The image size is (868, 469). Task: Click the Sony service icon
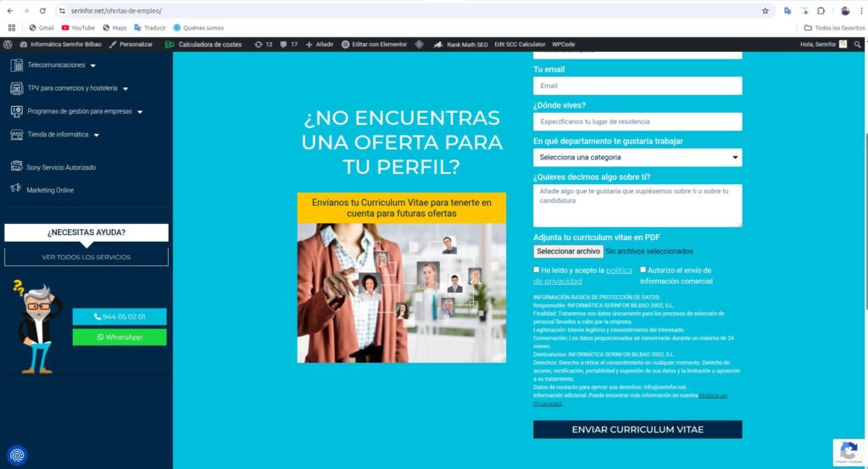[17, 165]
